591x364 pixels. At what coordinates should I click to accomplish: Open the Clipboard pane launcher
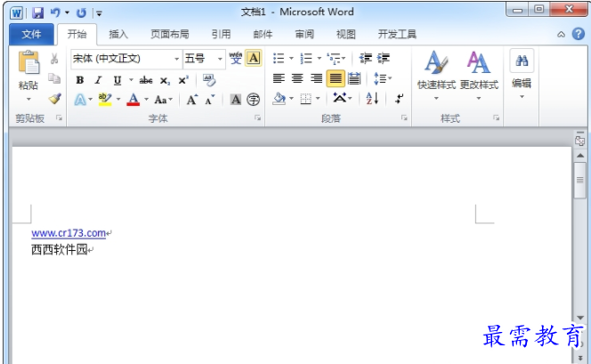pyautogui.click(x=59, y=118)
